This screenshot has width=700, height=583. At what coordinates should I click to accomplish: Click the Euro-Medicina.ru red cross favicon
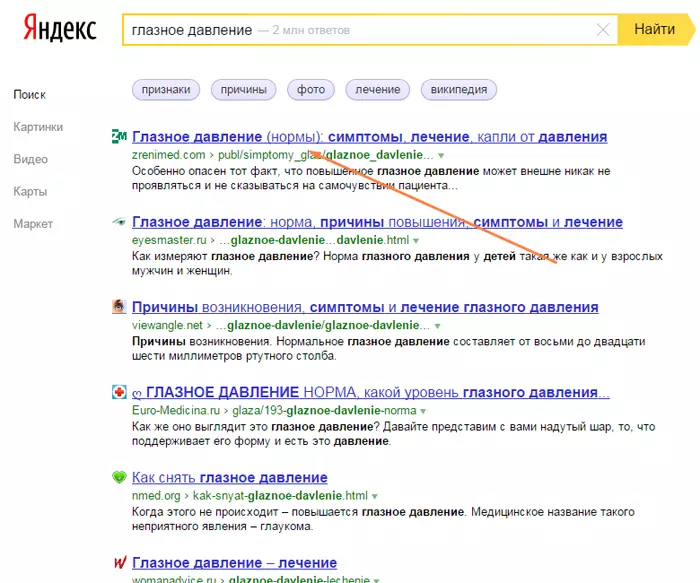(119, 392)
